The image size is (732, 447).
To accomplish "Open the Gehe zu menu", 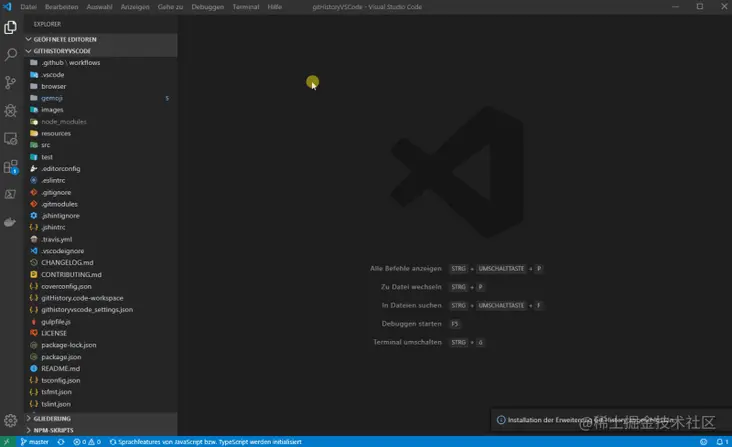I will click(170, 7).
